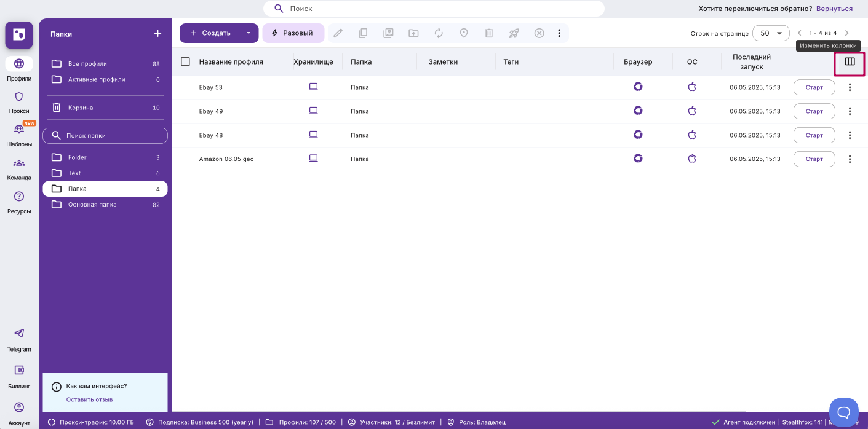The height and width of the screenshot is (429, 868).
Task: Select the Папка folder with 4 profiles
Action: [x=105, y=189]
